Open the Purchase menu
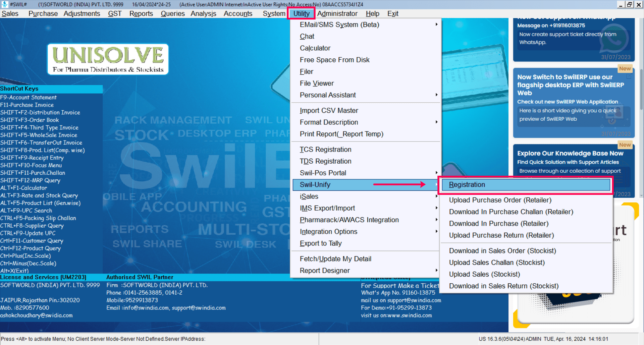The image size is (644, 345). [x=43, y=14]
